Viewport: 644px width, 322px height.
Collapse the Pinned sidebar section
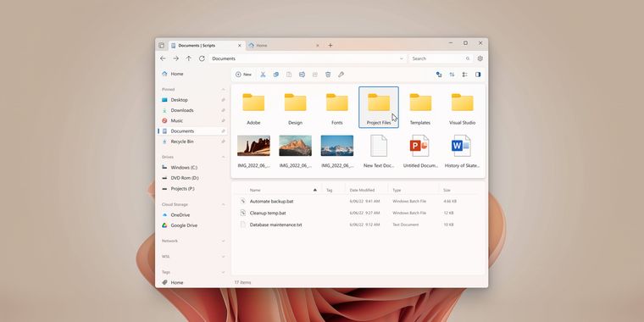[224, 89]
